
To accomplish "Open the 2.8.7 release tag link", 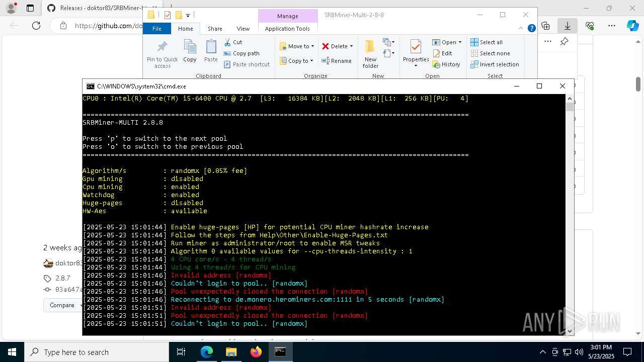I will click(62, 278).
